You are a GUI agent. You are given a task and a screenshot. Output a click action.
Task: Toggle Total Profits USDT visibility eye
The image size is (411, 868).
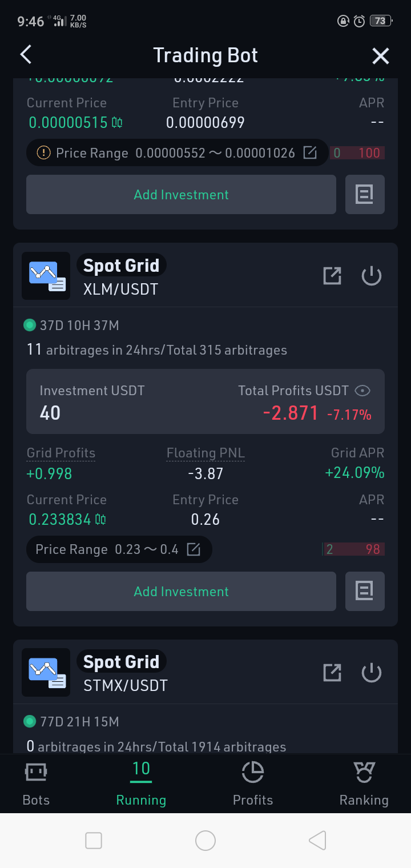point(362,391)
